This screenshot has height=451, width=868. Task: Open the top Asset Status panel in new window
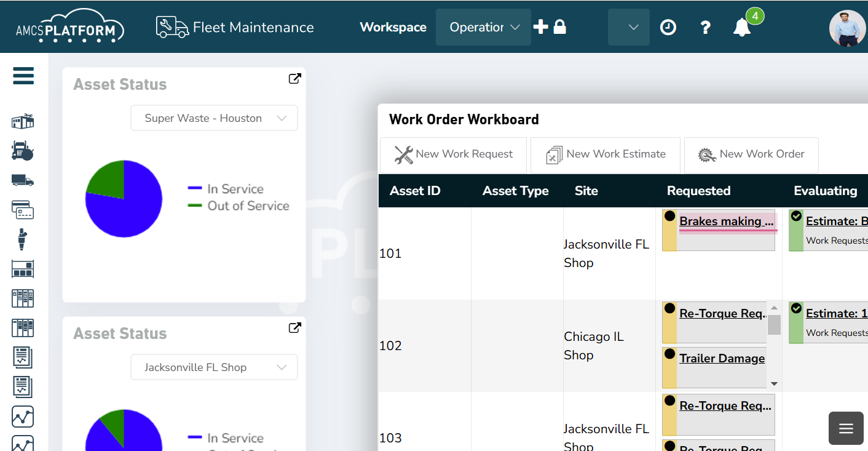click(x=294, y=79)
